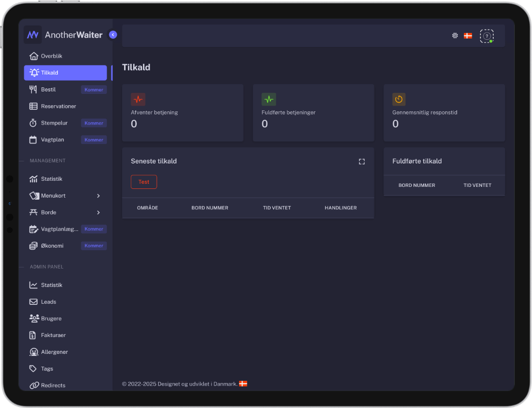The height and width of the screenshot is (408, 532).
Task: Open the user profile avatar menu
Action: pyautogui.click(x=487, y=36)
